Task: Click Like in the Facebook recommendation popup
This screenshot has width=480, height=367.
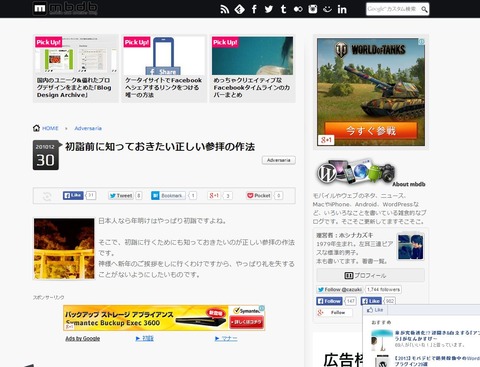Action: (x=375, y=310)
